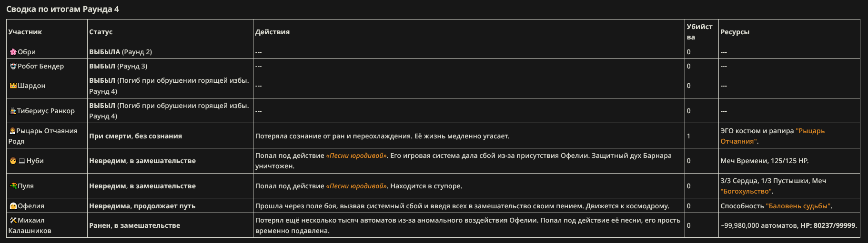The image size is (868, 243).
Task: Open the «Песни юродивой» link in Нуби row
Action: point(356,156)
